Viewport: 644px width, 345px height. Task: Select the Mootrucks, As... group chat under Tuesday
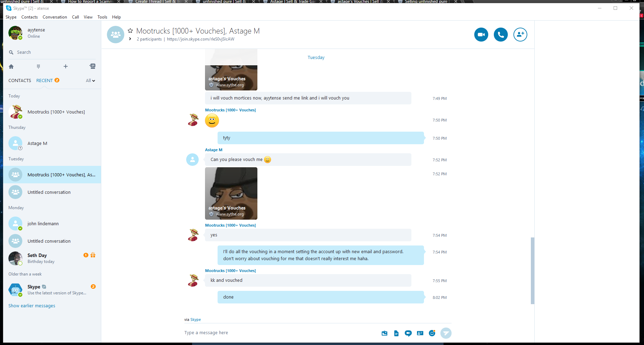[52, 175]
